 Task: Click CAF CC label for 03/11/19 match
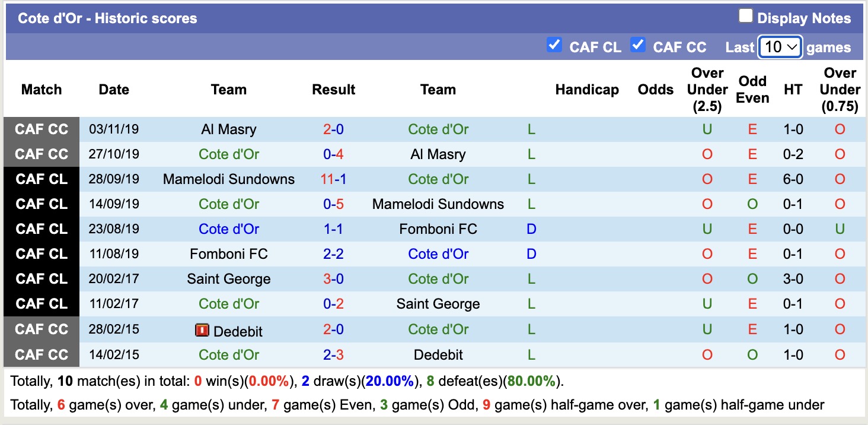point(42,129)
